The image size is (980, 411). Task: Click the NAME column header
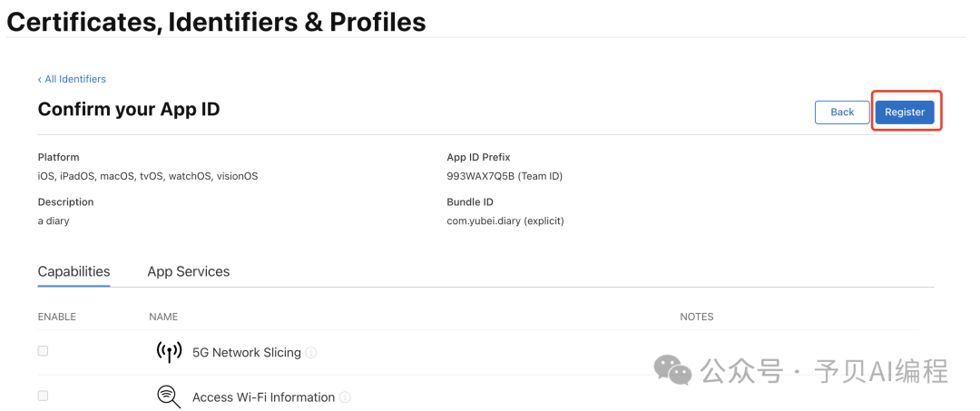(163, 317)
